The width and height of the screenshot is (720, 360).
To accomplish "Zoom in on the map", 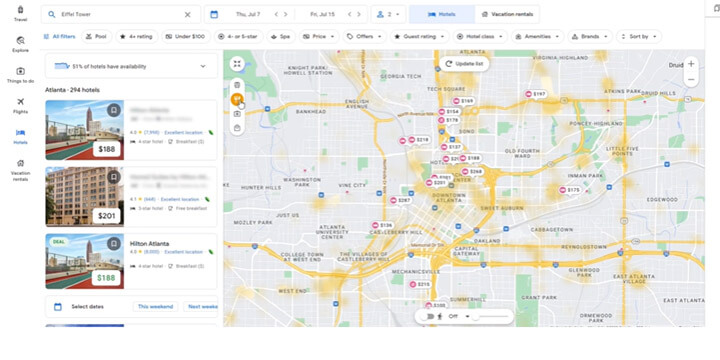I will pyautogui.click(x=691, y=64).
